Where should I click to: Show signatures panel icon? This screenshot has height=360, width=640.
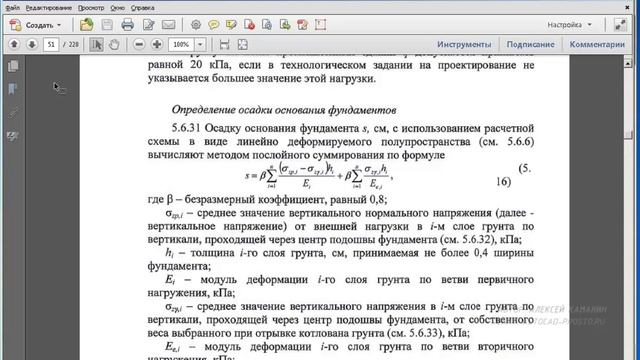point(13,136)
